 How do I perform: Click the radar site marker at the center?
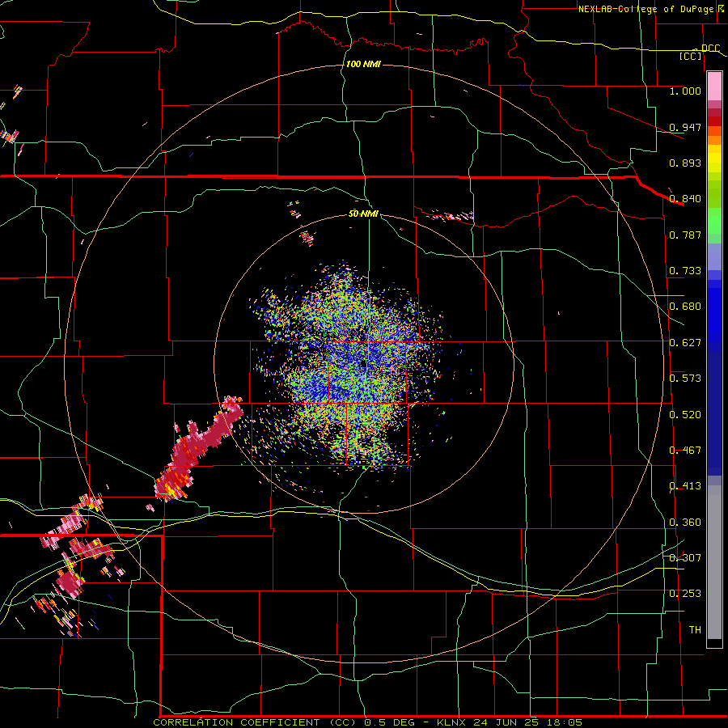[x=363, y=365]
